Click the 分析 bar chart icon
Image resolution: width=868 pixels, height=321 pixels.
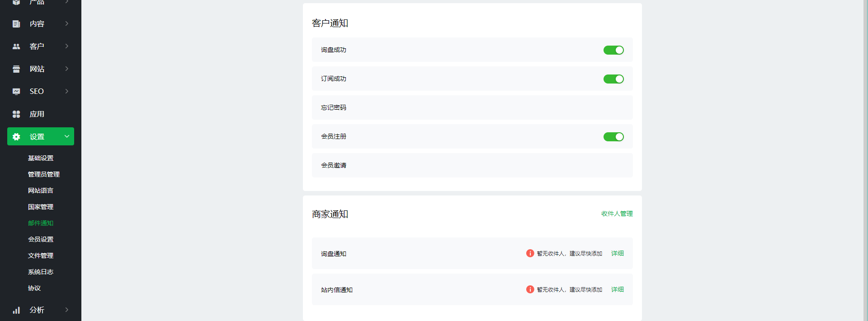coord(16,310)
